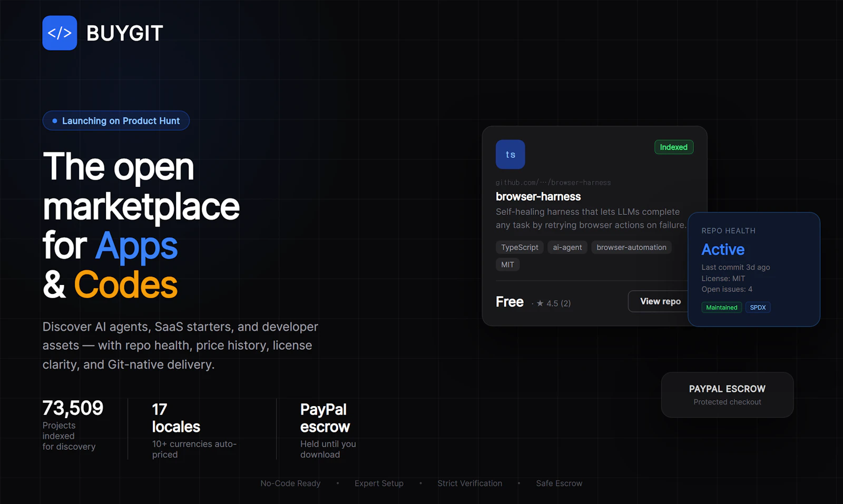Click the blue ts language icon

pos(510,154)
